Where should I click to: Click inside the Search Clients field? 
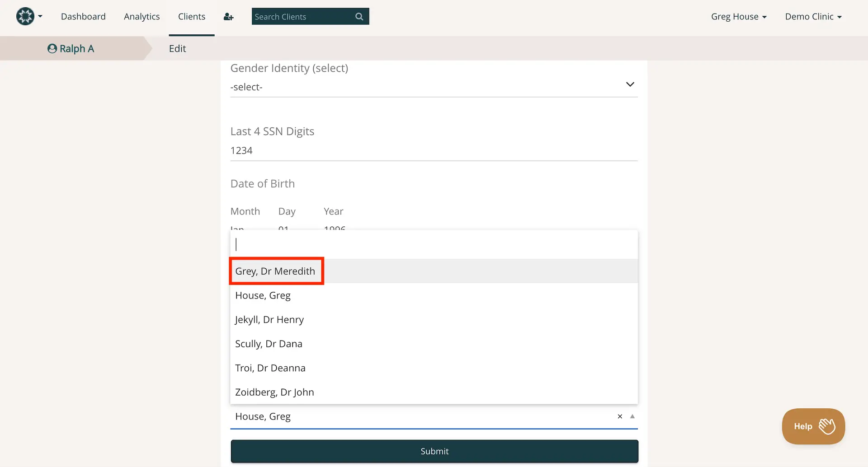click(298, 16)
